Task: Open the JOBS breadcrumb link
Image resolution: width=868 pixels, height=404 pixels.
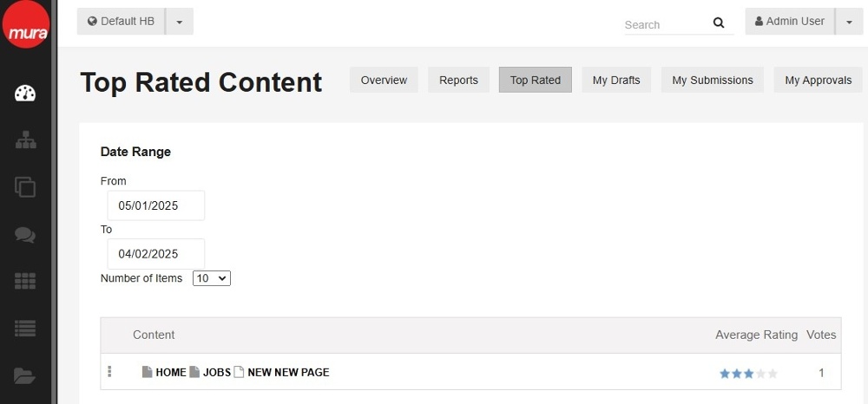Action: pos(216,373)
